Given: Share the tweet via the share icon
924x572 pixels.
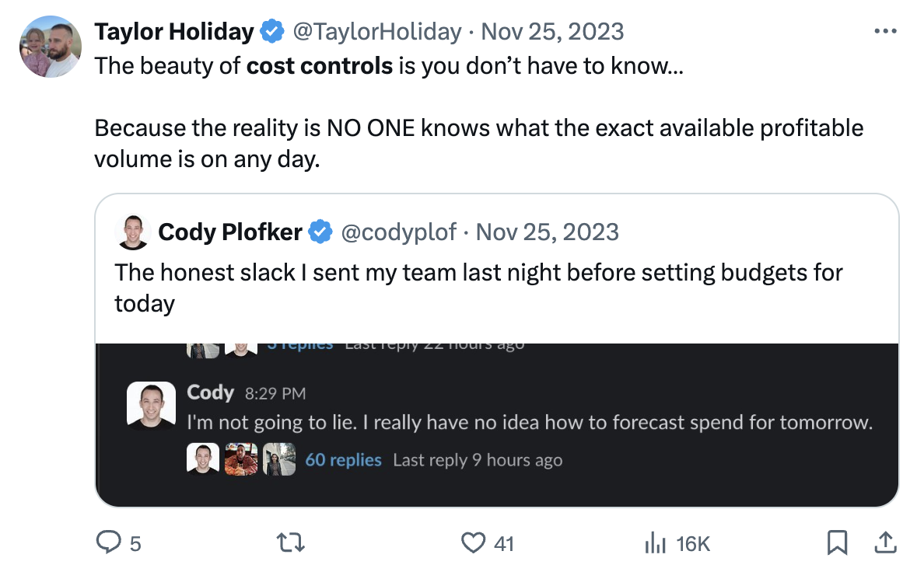Looking at the screenshot, I should 885,542.
